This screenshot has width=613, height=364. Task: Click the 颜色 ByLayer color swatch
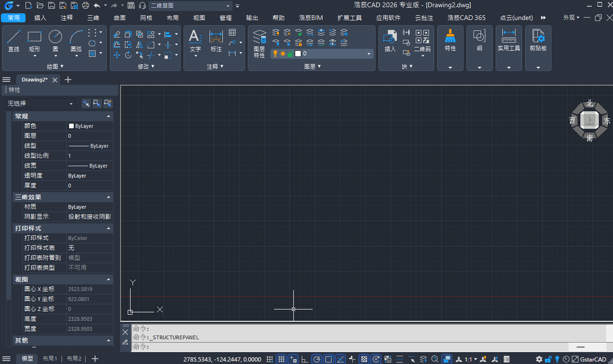pyautogui.click(x=71, y=126)
